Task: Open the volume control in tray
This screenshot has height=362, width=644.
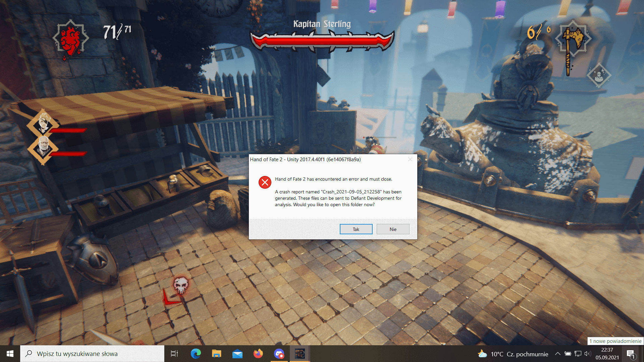Action: 587,354
